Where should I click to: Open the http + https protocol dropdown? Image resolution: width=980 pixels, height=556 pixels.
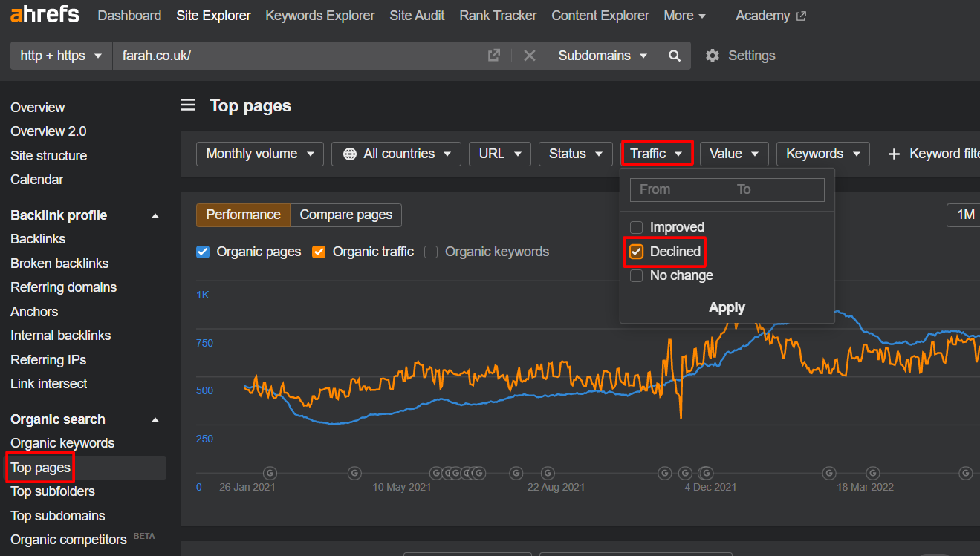click(61, 56)
